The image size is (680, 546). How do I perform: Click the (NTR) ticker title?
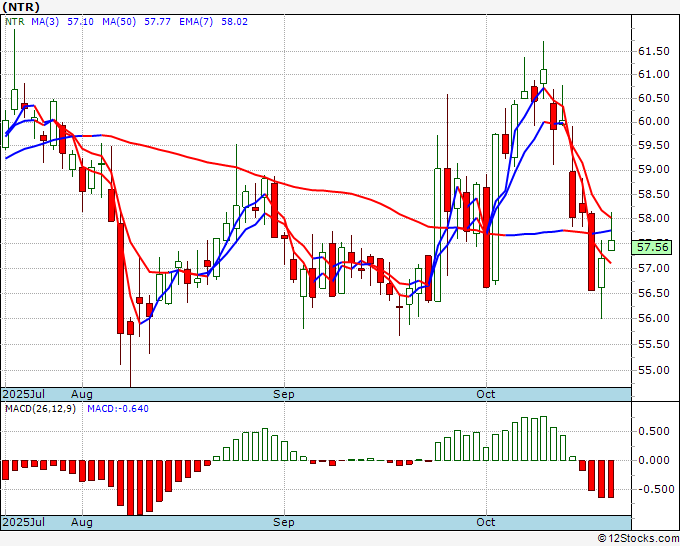tap(21, 7)
